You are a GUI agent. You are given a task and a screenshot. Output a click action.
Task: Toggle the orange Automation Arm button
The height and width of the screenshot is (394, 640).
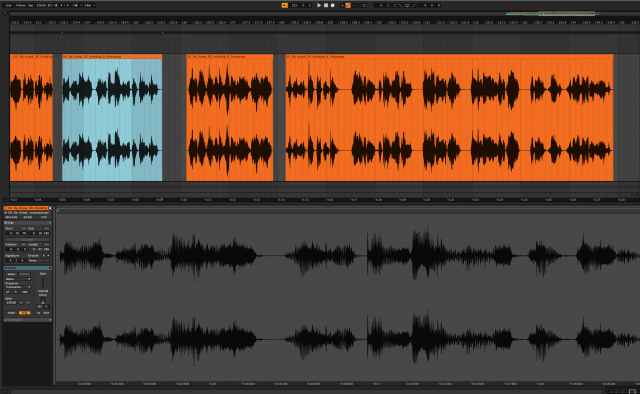pos(348,5)
